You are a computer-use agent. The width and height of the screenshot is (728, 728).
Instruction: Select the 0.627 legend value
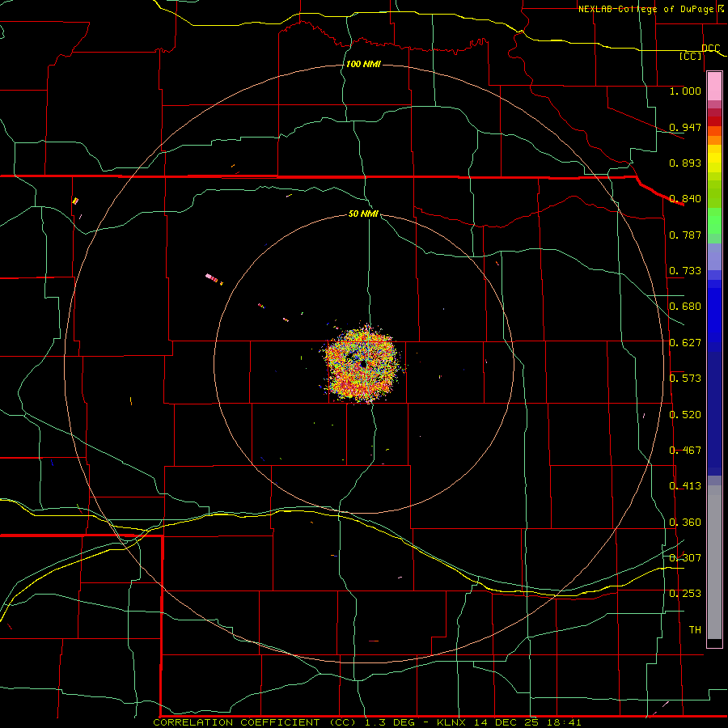[x=685, y=343]
